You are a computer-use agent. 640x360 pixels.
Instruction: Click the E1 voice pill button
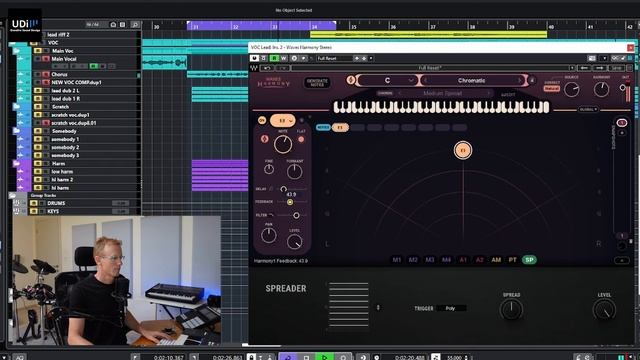pyautogui.click(x=340, y=127)
